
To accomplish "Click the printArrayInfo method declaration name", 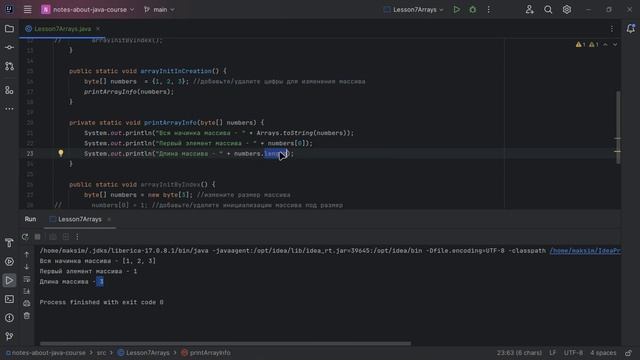I will pos(170,123).
